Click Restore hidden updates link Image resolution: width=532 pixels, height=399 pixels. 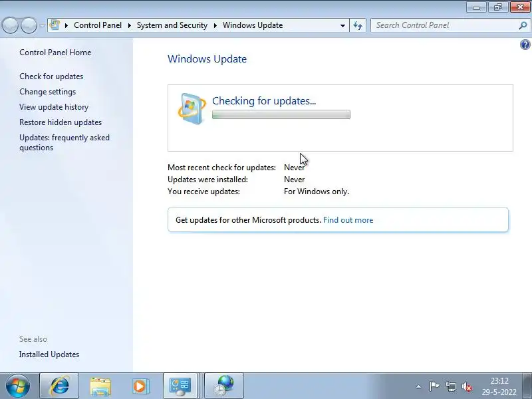[61, 122]
